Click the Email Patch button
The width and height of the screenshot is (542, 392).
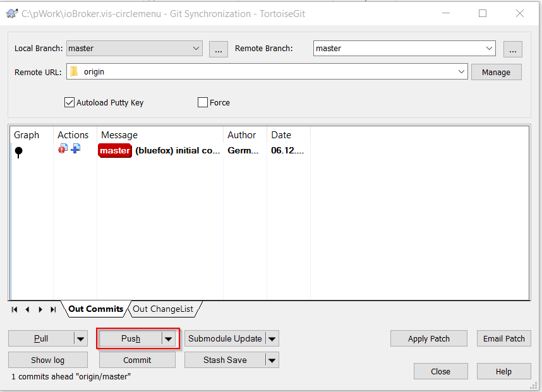pyautogui.click(x=504, y=339)
